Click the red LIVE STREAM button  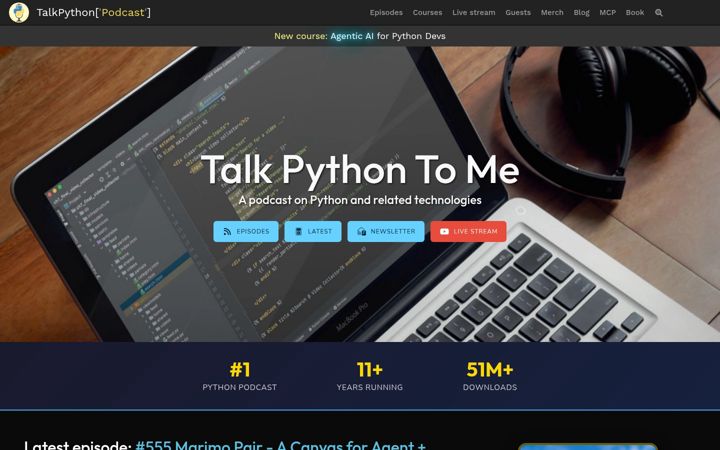coord(468,231)
